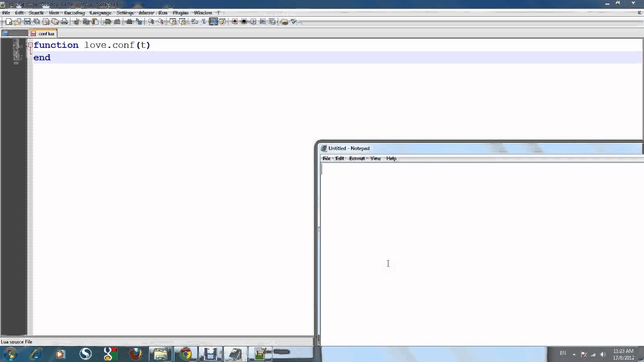644x362 pixels.
Task: Click the Copy icon in Notepad++ toolbar
Action: [x=86, y=22]
